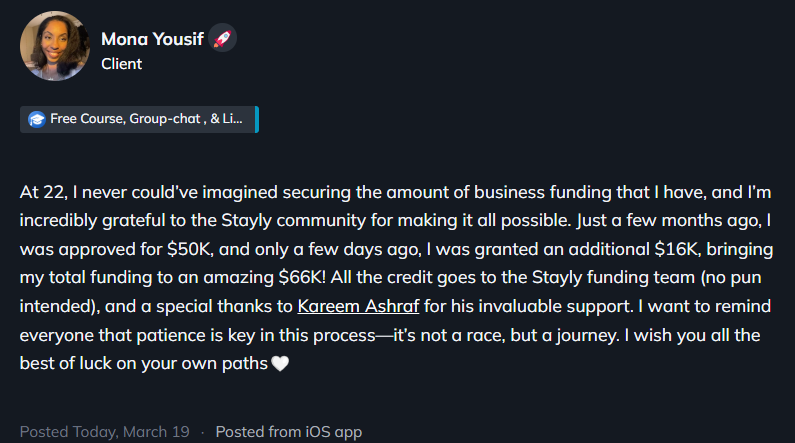The width and height of the screenshot is (795, 443).
Task: Open the Mona Yousif name link
Action: coord(151,39)
